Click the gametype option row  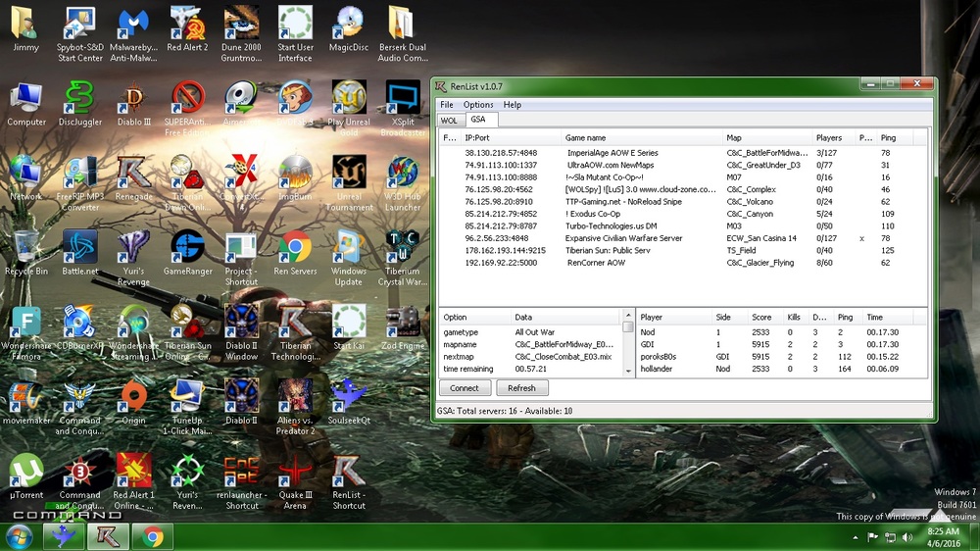(531, 332)
